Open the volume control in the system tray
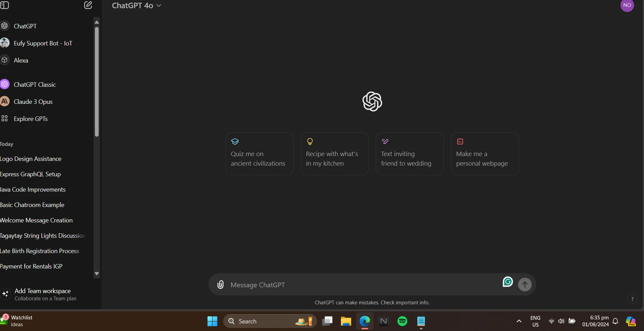This screenshot has height=331, width=644. (561, 321)
